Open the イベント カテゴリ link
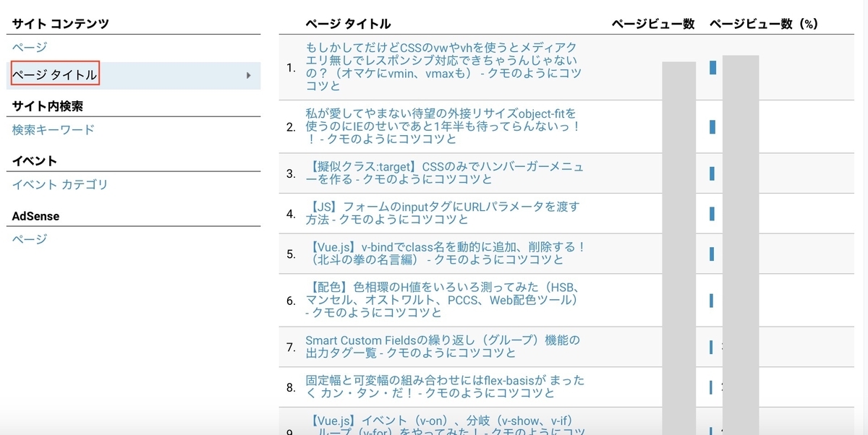The height and width of the screenshot is (435, 868). pos(60,185)
